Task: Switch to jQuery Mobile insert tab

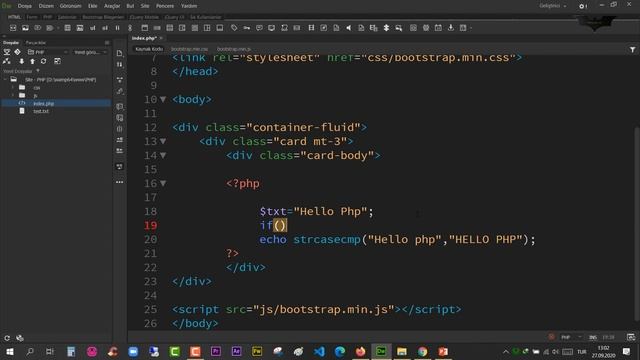Action: pyautogui.click(x=144, y=17)
